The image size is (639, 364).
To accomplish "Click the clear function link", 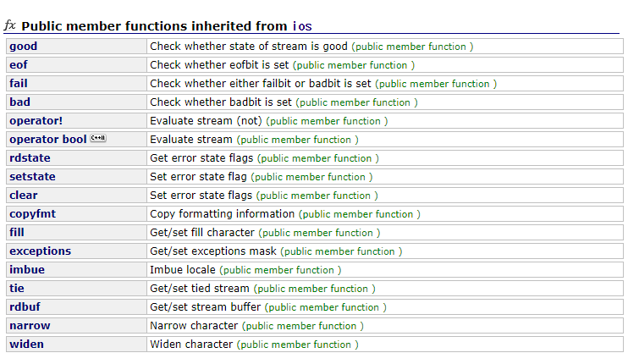I will pyautogui.click(x=23, y=196).
